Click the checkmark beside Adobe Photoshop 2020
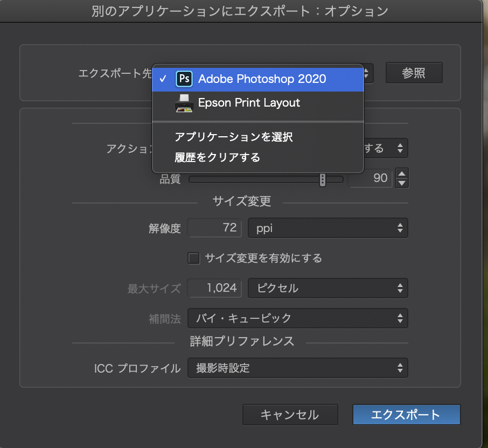488x448 pixels. point(163,79)
